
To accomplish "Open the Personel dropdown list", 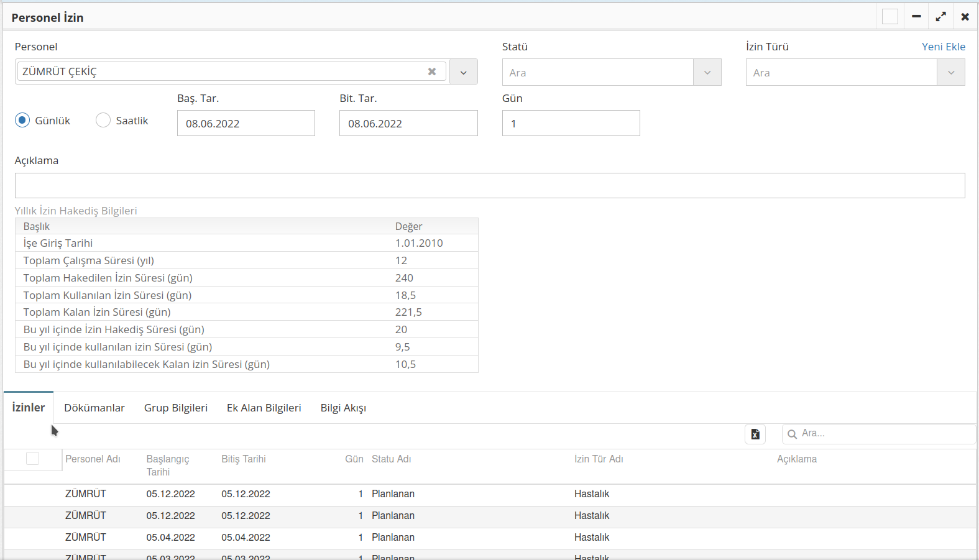I will [463, 72].
